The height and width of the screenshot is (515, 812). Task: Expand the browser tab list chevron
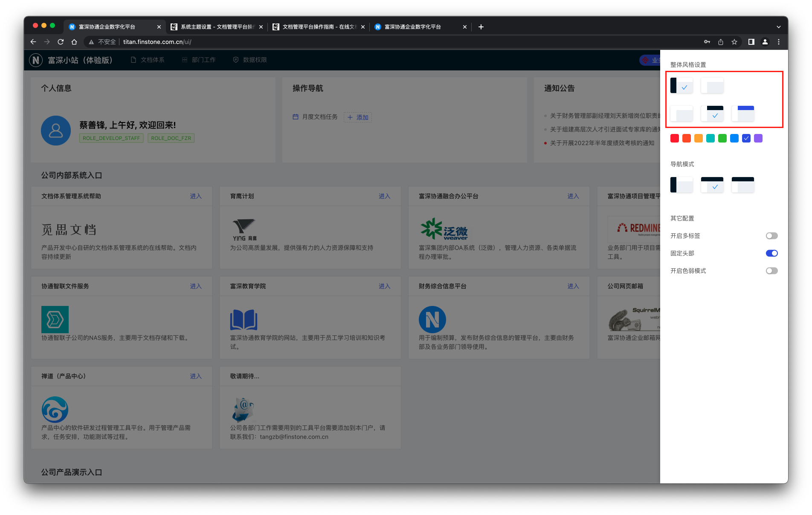pos(779,27)
